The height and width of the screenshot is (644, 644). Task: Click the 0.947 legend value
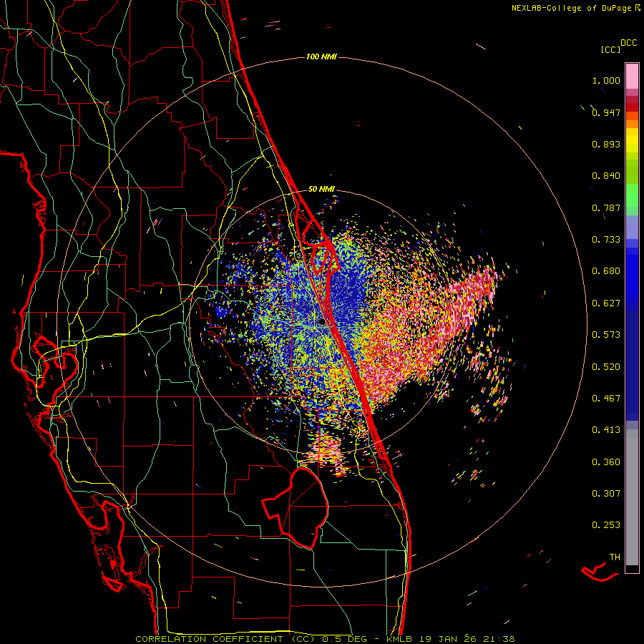[606, 112]
